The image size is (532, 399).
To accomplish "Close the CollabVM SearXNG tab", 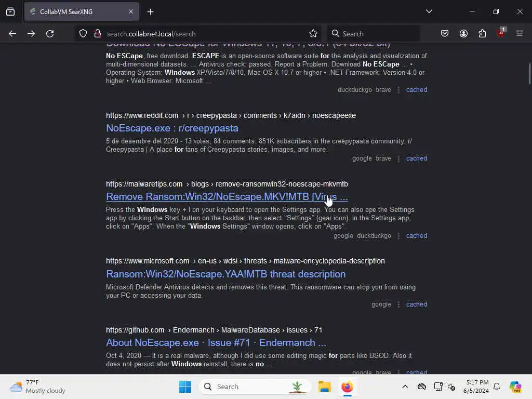I will 130,12.
